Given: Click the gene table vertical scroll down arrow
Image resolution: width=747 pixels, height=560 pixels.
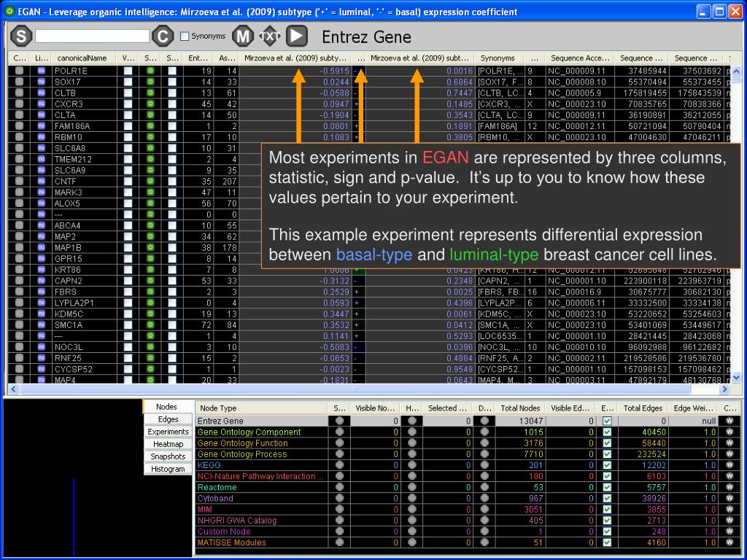Looking at the screenshot, I should 736,377.
